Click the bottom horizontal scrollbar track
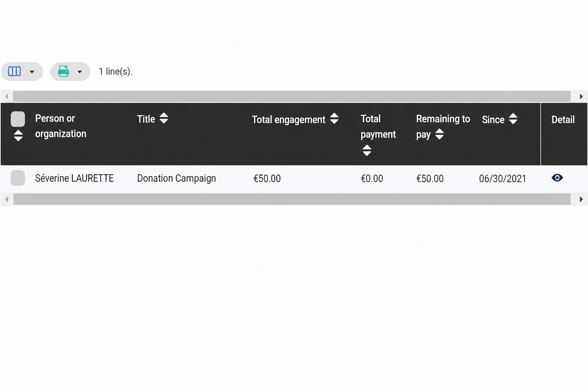 click(292, 199)
